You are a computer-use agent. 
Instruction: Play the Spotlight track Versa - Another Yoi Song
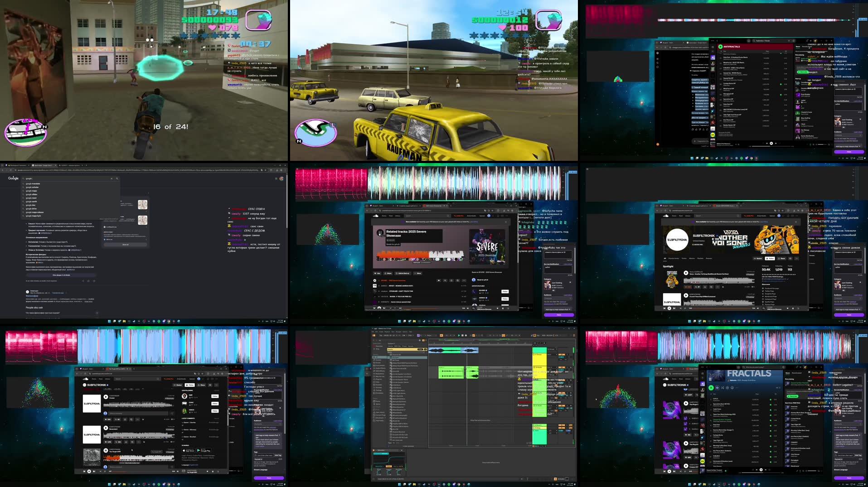pos(686,273)
